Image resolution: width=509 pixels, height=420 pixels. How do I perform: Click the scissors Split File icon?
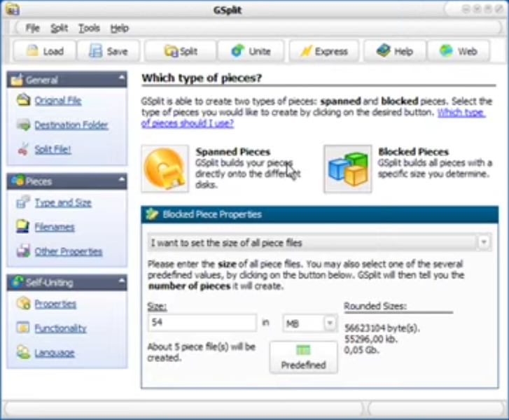[23, 149]
